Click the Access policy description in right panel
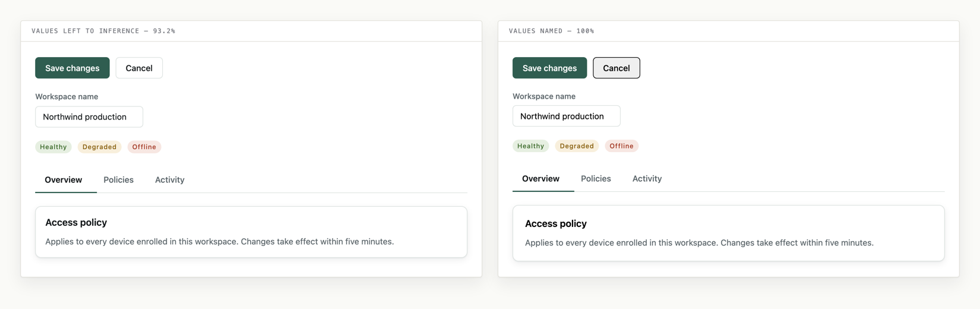Viewport: 980px width, 309px height. coord(699,242)
